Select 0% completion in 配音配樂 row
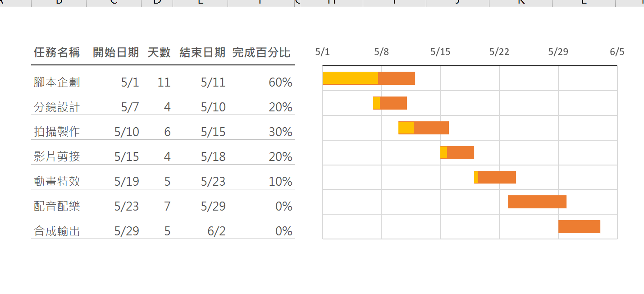The width and height of the screenshot is (644, 294). (x=283, y=206)
